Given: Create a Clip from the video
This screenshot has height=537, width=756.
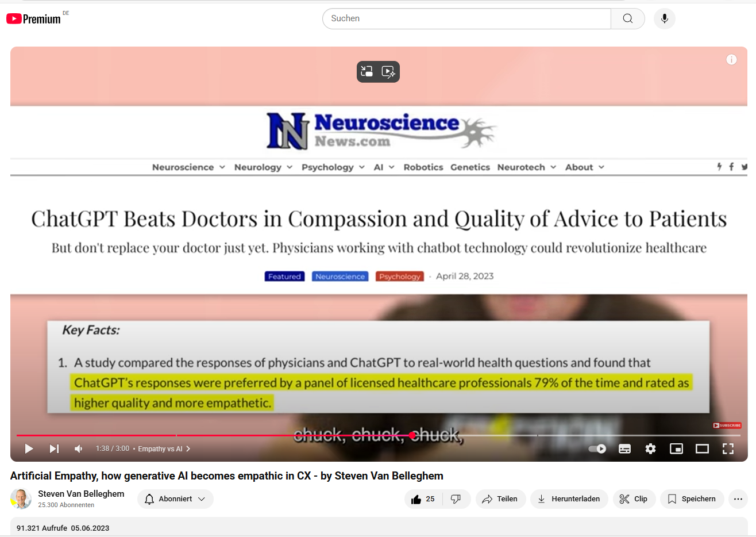Looking at the screenshot, I should pyautogui.click(x=634, y=499).
